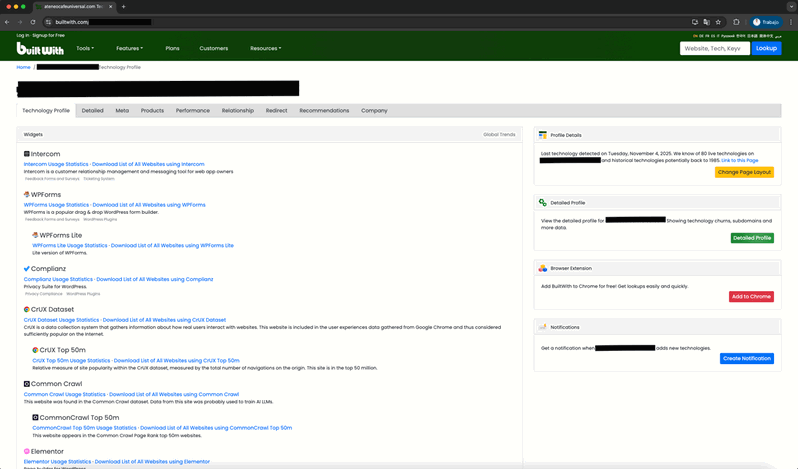Click the Profile Details panel icon
This screenshot has height=469, width=798.
pos(543,135)
